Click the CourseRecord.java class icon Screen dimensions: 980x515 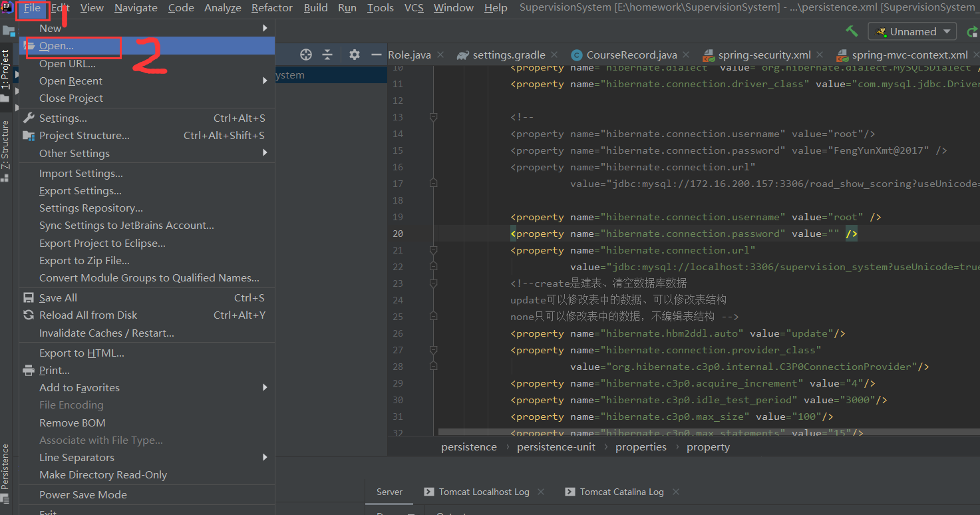tap(575, 55)
